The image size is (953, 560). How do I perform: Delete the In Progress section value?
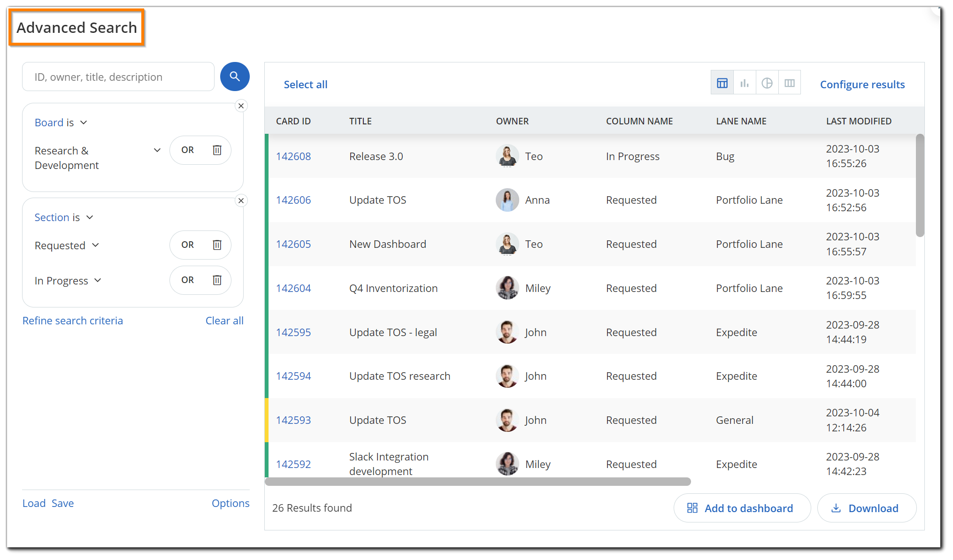tap(217, 280)
